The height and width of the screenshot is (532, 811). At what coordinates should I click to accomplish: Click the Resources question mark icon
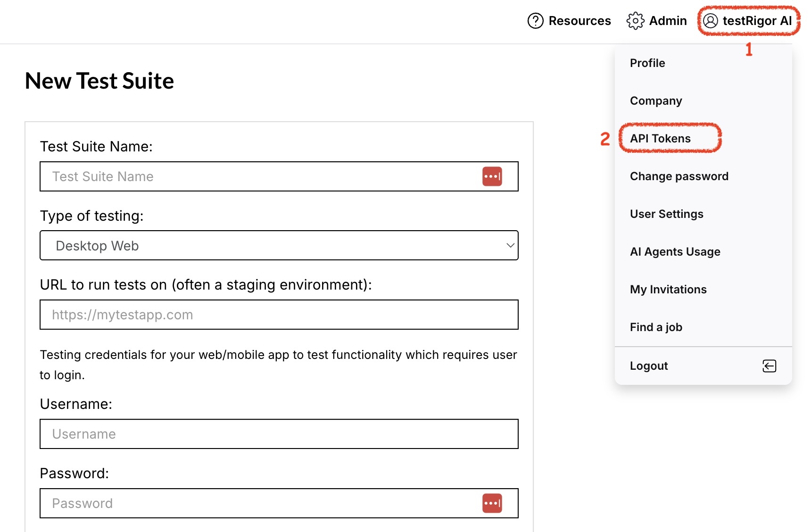click(535, 21)
